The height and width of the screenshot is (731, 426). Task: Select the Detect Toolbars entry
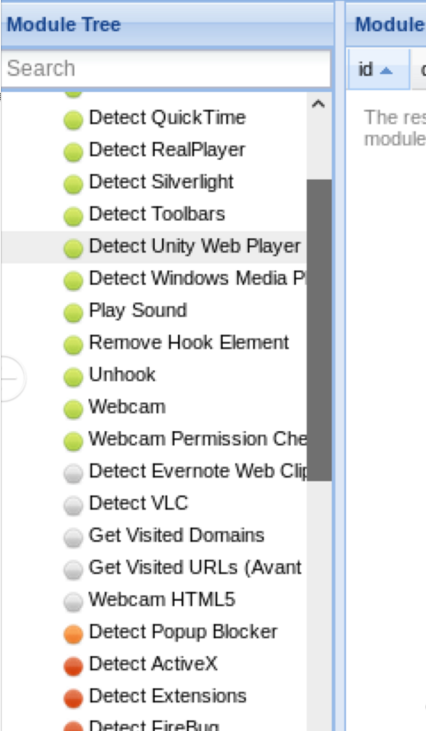click(157, 214)
